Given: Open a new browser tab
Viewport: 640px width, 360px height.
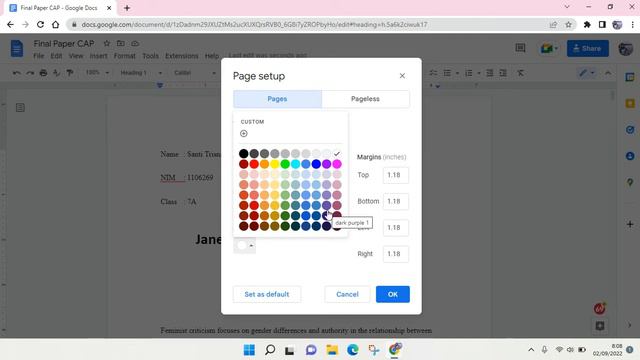Looking at the screenshot, I should (x=127, y=8).
